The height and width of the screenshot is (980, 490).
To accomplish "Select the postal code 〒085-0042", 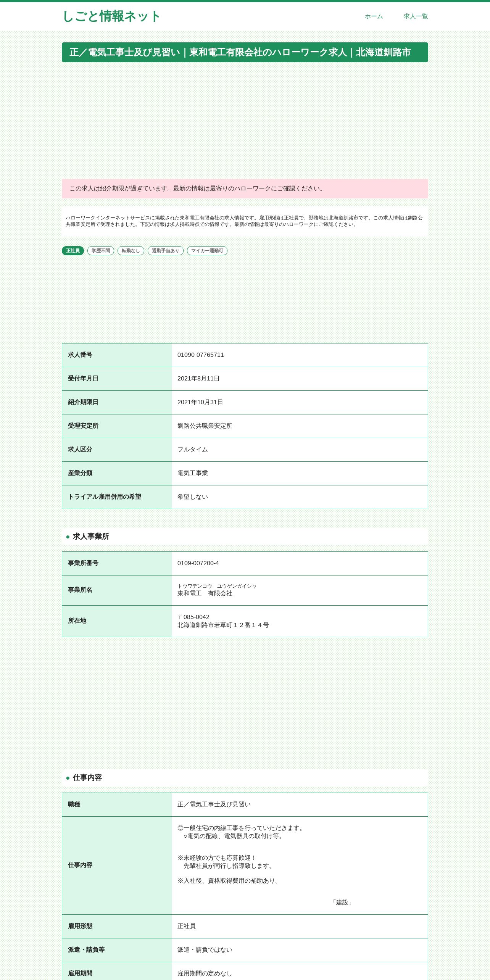I will [x=193, y=617].
